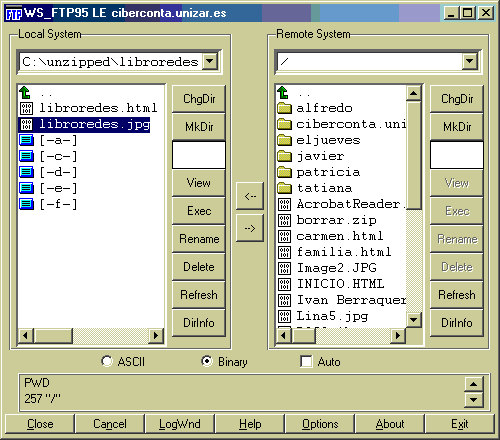Click the Cancel button in bottom bar
500x440 pixels.
[x=110, y=424]
